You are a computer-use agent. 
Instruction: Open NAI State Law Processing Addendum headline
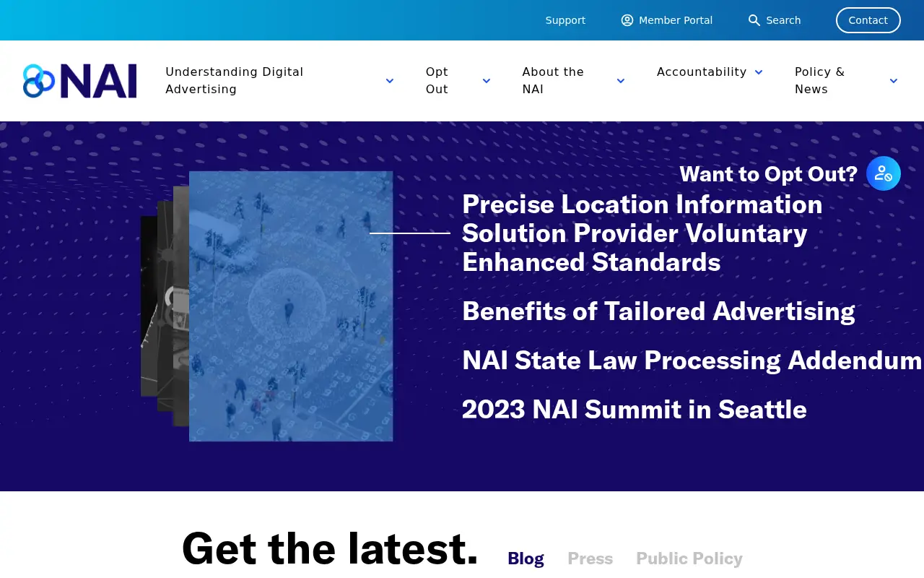pyautogui.click(x=692, y=361)
